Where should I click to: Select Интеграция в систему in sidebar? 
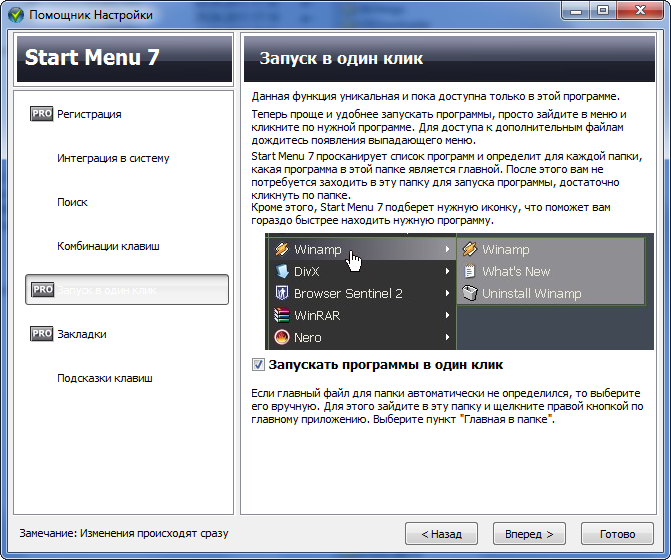click(x=113, y=158)
